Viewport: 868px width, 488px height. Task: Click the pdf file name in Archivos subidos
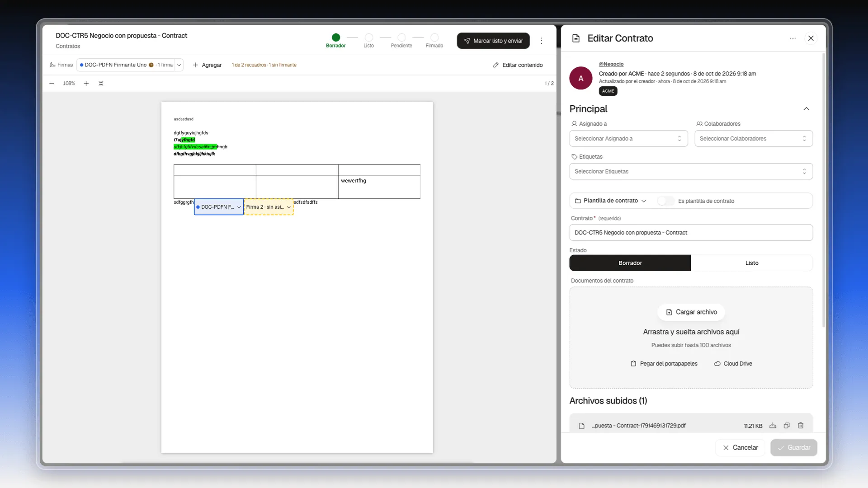point(638,426)
